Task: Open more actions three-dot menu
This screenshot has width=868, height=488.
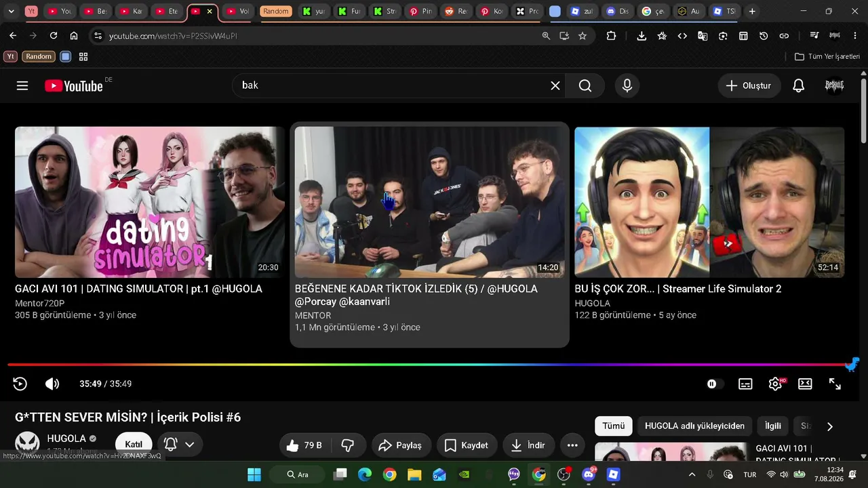Action: click(x=572, y=445)
